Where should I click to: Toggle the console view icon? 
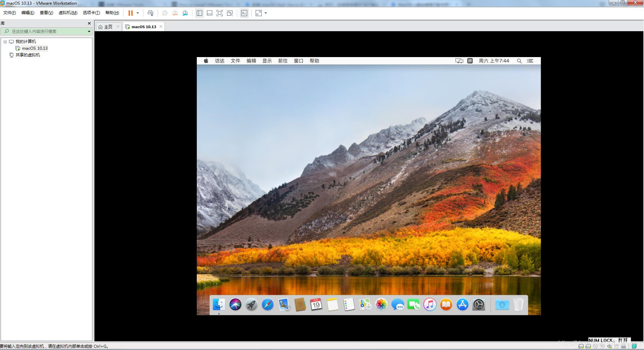point(244,13)
